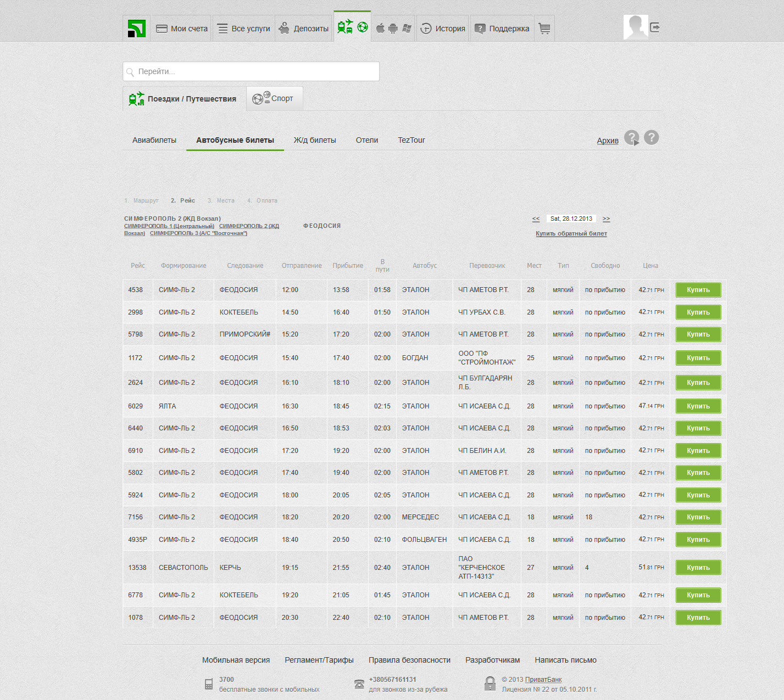Open the Windows app icon

(407, 29)
